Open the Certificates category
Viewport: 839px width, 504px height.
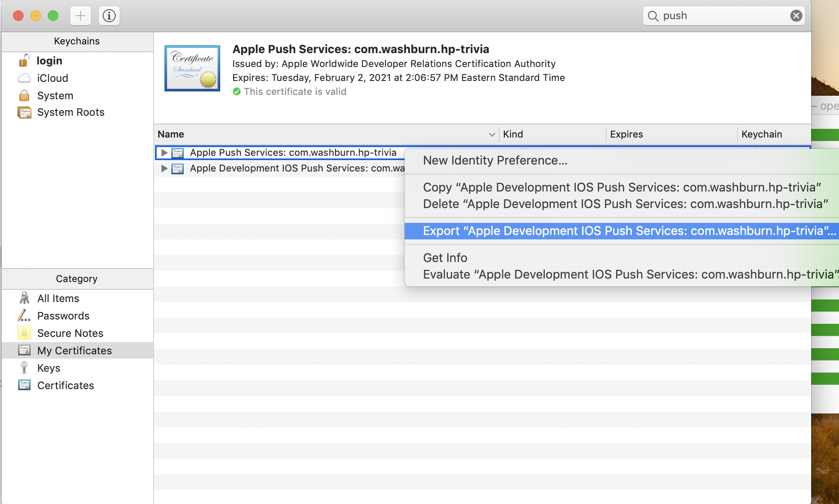pos(66,385)
